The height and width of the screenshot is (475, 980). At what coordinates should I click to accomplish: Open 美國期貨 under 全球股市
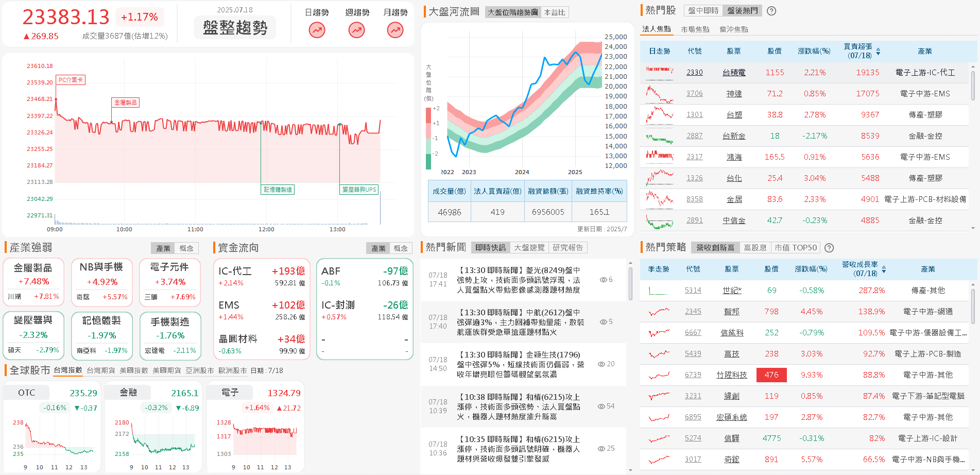click(x=167, y=370)
